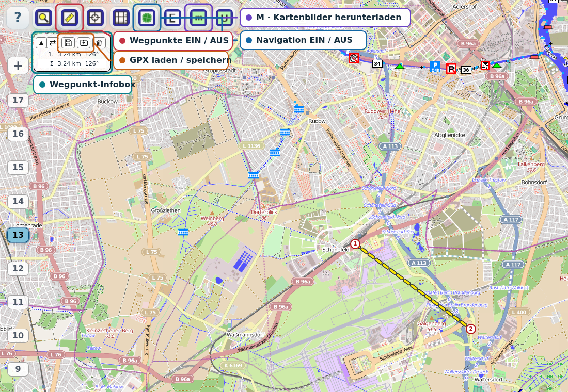568x392 pixels.
Task: Click the total row Σ 3.24 km 126°
Action: click(x=72, y=63)
